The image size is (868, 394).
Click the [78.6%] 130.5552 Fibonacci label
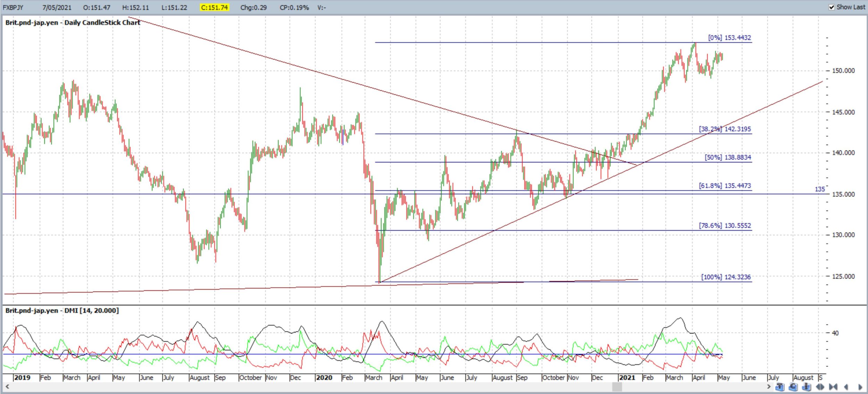click(x=725, y=226)
